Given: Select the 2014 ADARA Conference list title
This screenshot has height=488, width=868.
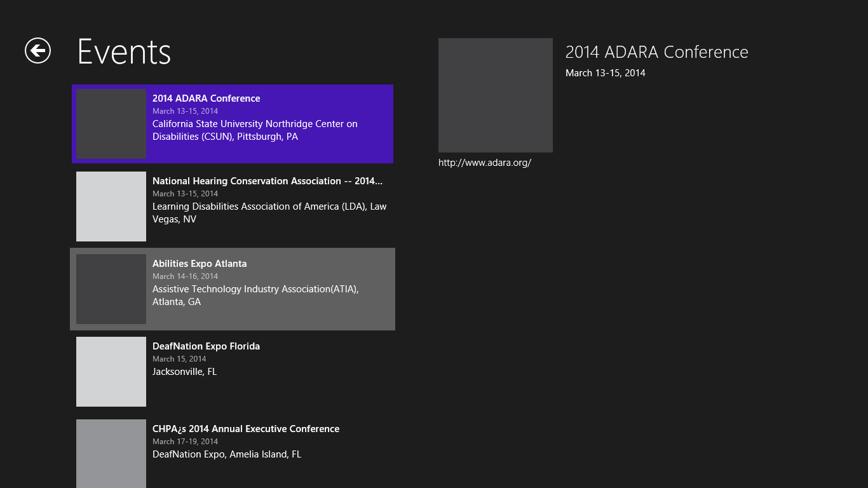Looking at the screenshot, I should [x=206, y=98].
